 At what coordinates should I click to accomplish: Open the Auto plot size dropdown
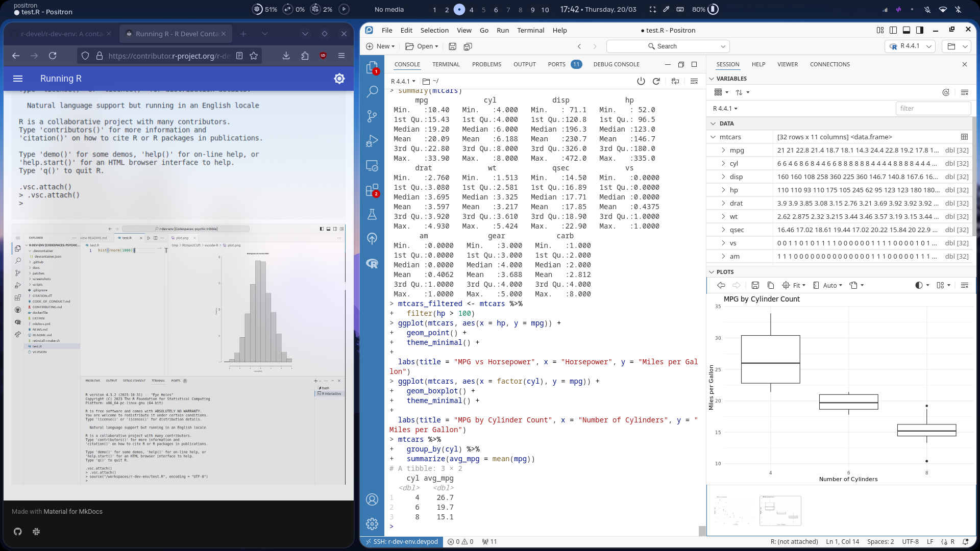pos(828,285)
